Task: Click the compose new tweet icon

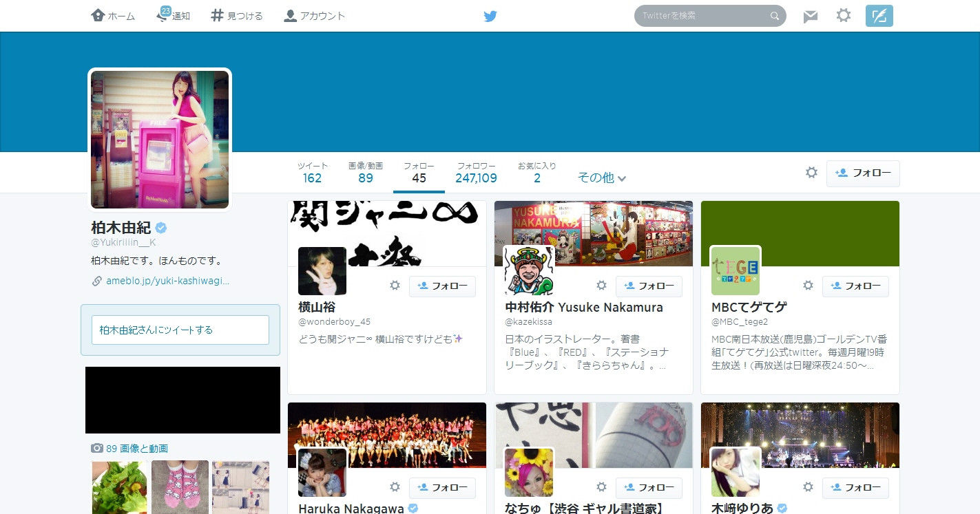Action: point(879,14)
